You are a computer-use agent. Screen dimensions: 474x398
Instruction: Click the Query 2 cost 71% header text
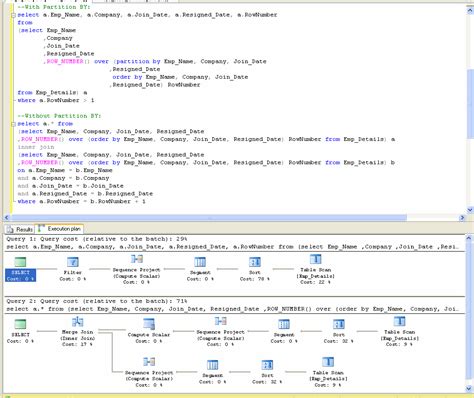pyautogui.click(x=97, y=301)
